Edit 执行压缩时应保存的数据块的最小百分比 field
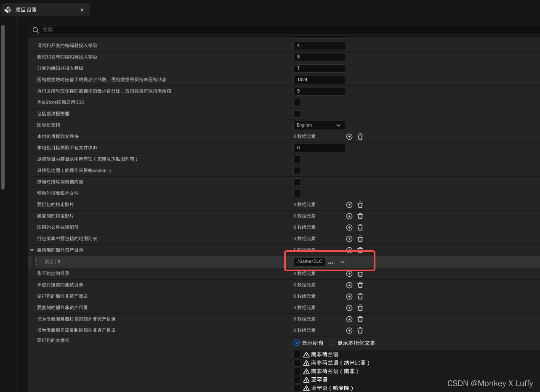The height and width of the screenshot is (392, 540). click(x=319, y=91)
